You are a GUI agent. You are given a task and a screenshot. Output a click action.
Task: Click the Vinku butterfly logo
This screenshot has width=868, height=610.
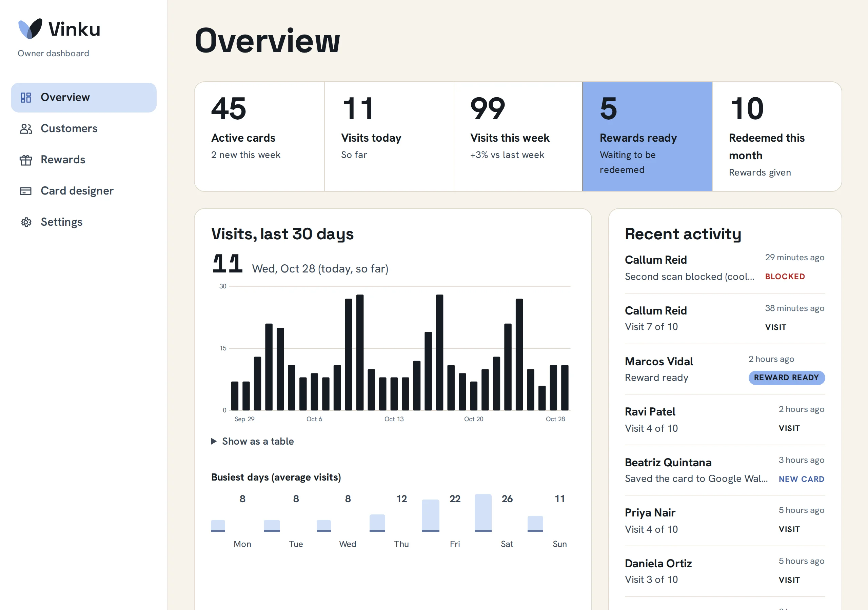coord(30,29)
